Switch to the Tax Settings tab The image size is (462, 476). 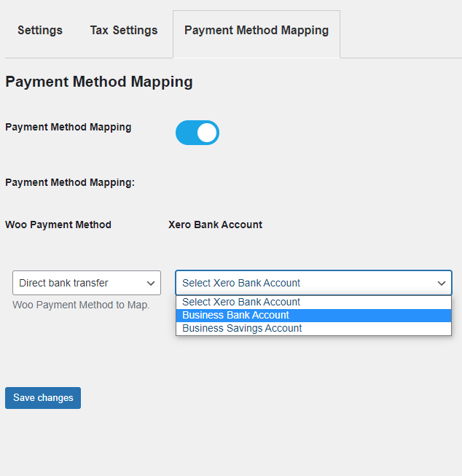pos(124,31)
